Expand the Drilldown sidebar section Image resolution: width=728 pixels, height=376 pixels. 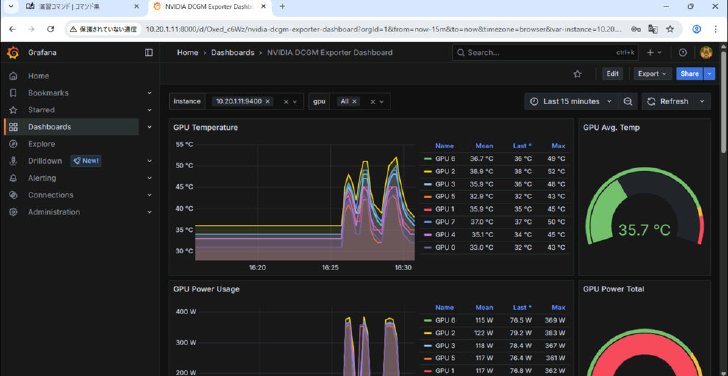(150, 161)
